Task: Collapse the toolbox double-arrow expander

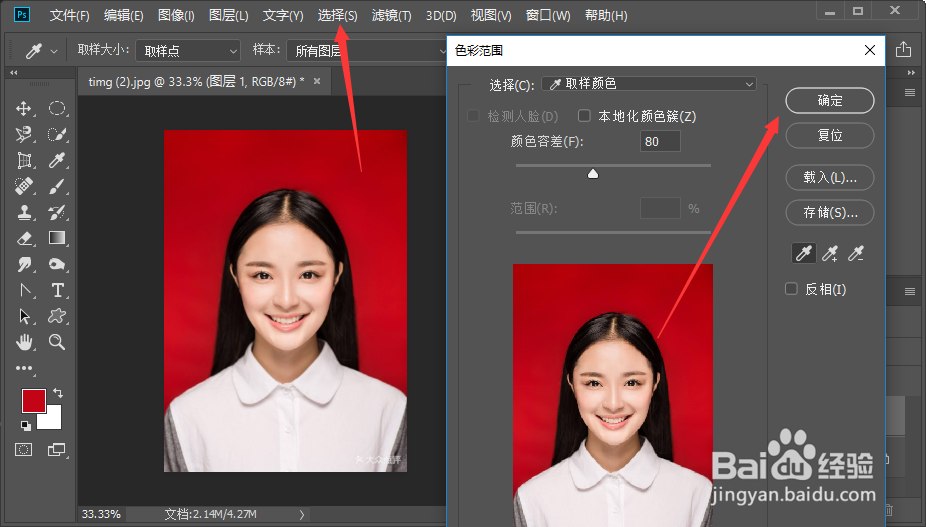Action: [14, 72]
